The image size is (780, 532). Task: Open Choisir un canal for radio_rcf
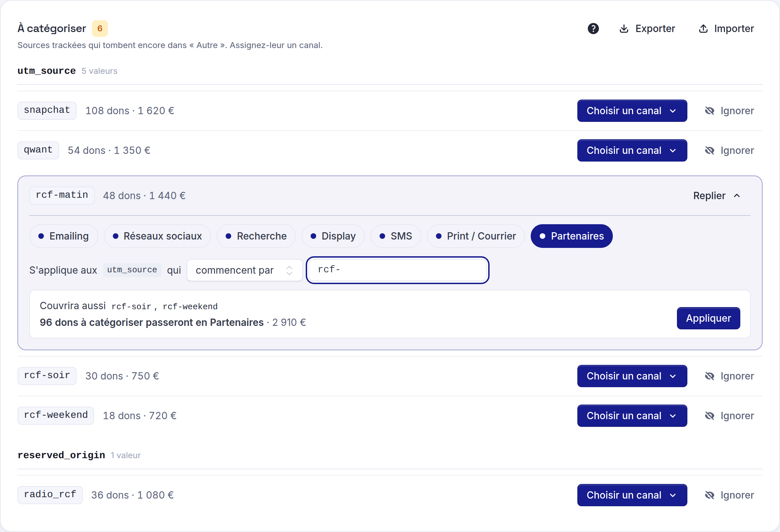click(x=632, y=495)
